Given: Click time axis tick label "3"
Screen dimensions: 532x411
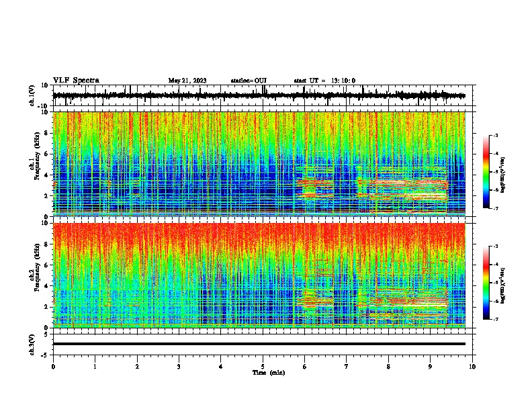Looking at the screenshot, I should (179, 367).
